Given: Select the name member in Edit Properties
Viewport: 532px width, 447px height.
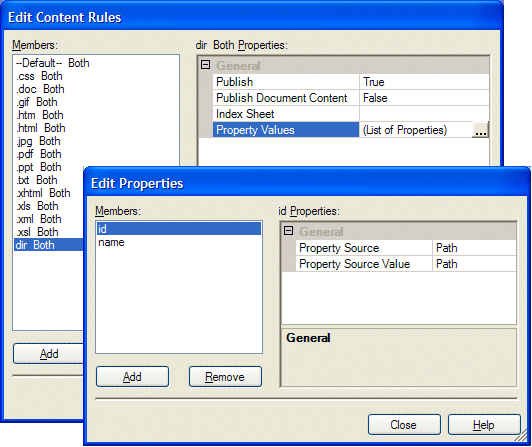Looking at the screenshot, I should pyautogui.click(x=179, y=242).
